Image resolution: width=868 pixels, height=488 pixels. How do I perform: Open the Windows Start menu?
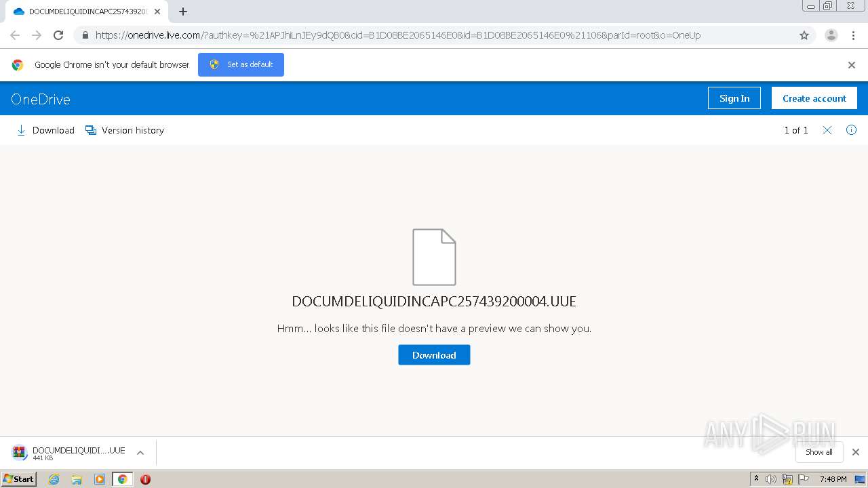pyautogui.click(x=19, y=479)
